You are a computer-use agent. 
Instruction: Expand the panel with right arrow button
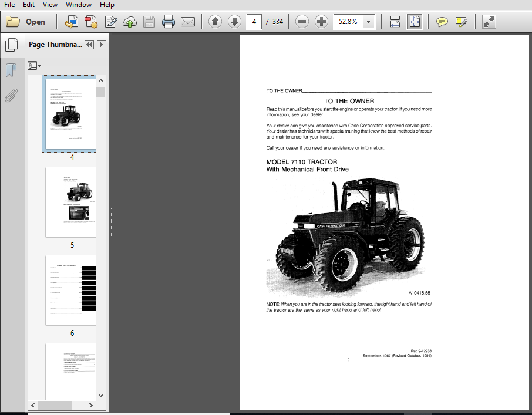tap(102, 45)
